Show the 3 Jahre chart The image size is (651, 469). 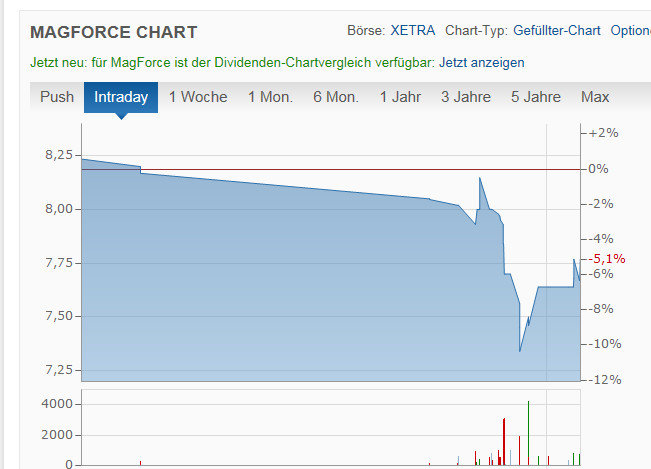point(465,97)
